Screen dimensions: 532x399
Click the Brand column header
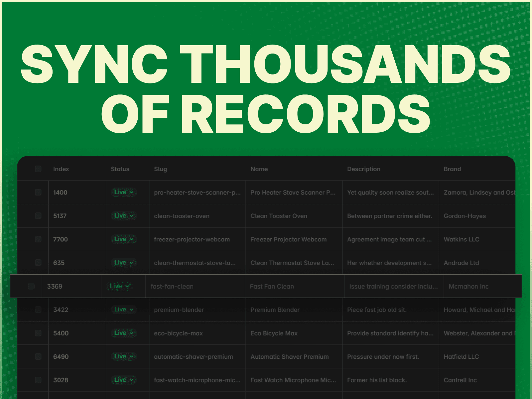pos(453,169)
